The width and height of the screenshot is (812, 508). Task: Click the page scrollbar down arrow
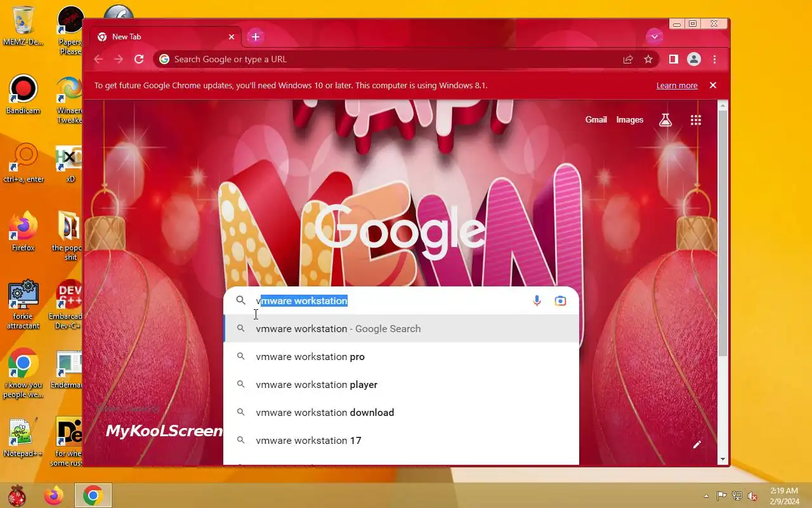(723, 460)
